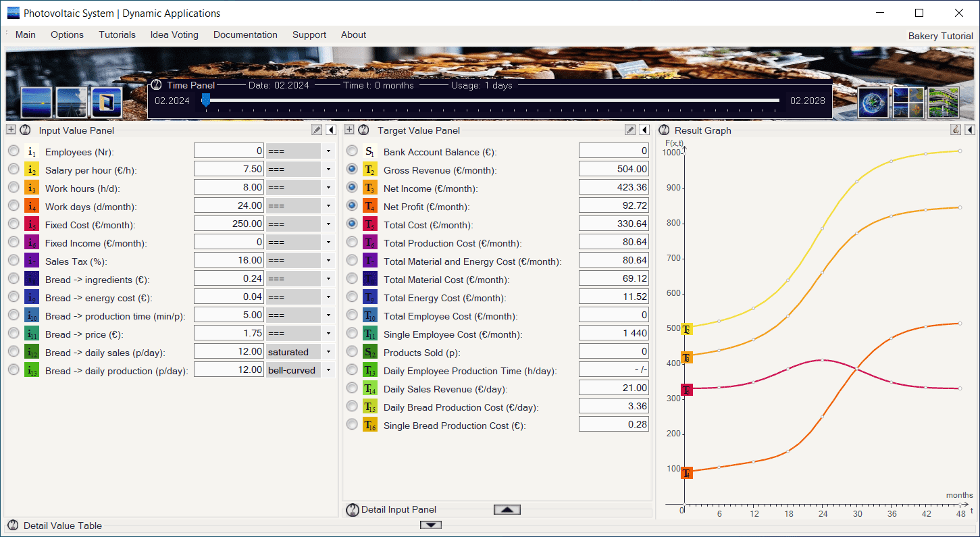Open the Sales Tax curve type dropdown
The width and height of the screenshot is (980, 537).
(x=328, y=261)
